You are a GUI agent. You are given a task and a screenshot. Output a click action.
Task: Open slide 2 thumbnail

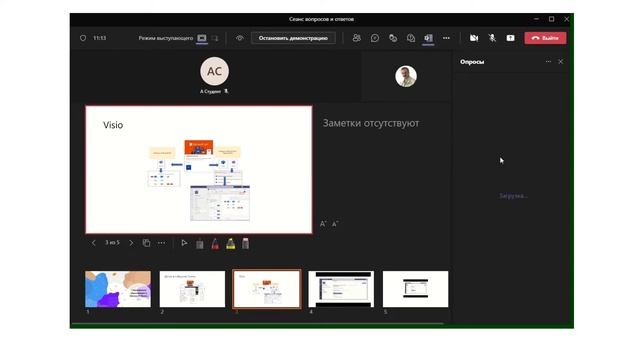[192, 289]
